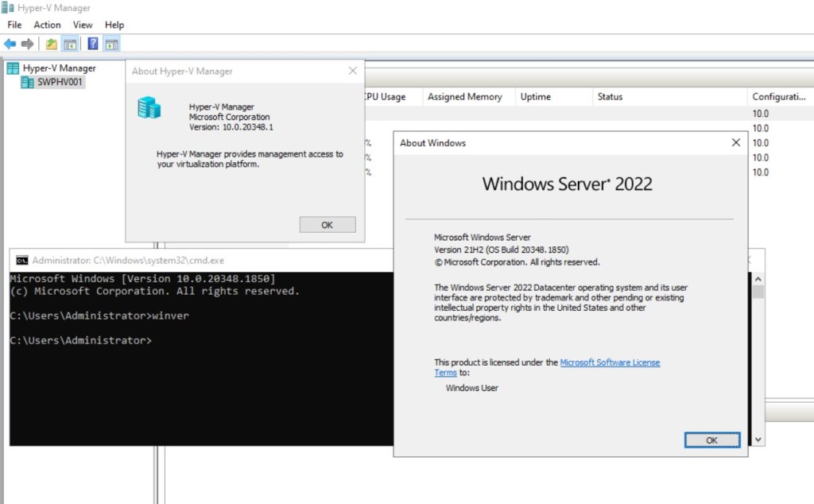Click Hyper-V Manager title bar app icon
The width and height of the screenshot is (814, 504).
point(8,8)
